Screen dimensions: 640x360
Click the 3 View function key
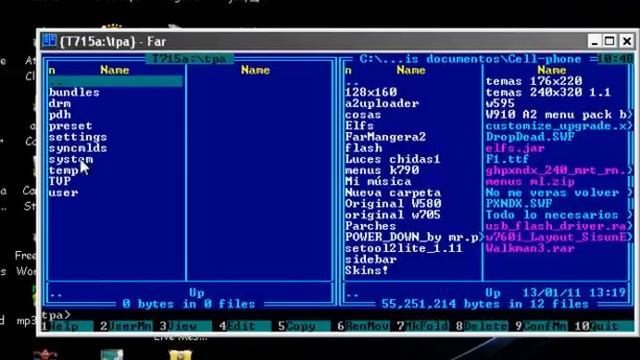point(186,326)
